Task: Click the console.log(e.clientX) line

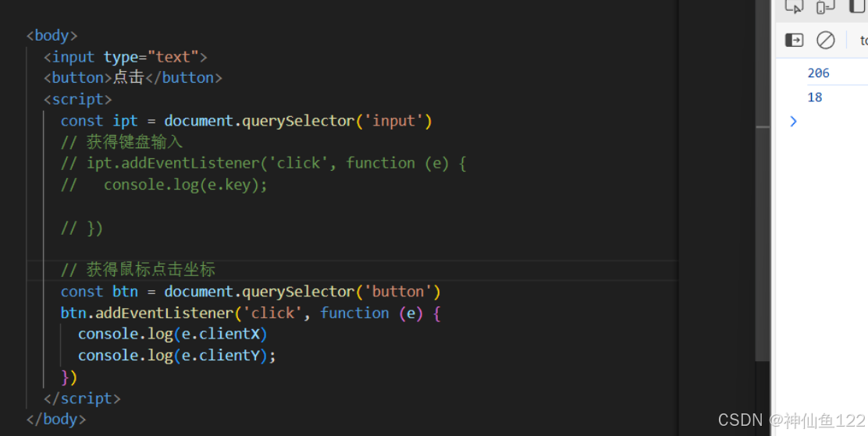Action: pos(173,334)
